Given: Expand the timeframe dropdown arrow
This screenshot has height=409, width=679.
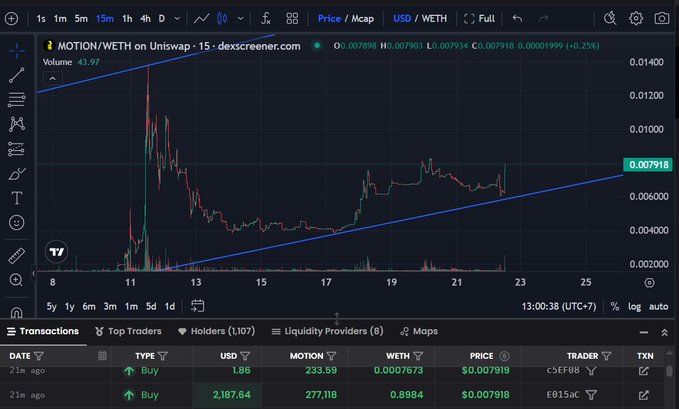Looking at the screenshot, I should tap(177, 19).
